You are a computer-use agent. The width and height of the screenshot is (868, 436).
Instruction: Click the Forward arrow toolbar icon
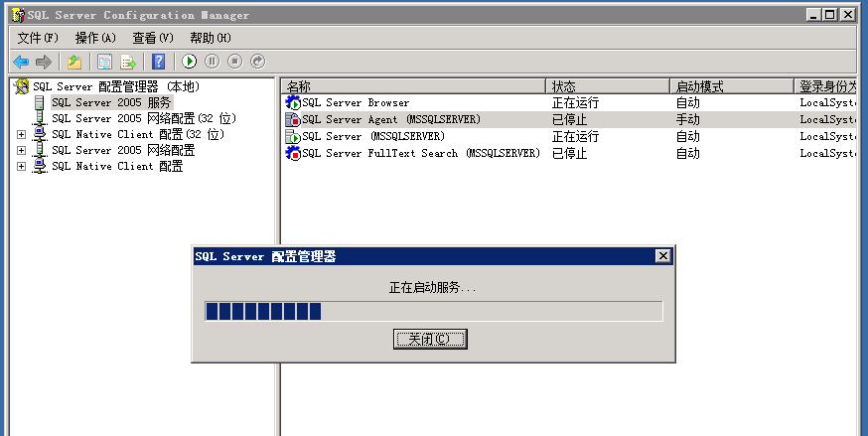(43, 62)
